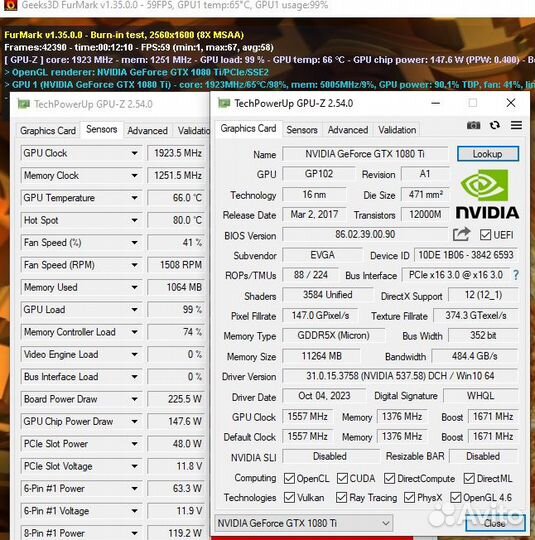Open the Video Engine Load dropdown
The width and height of the screenshot is (535, 540).
point(135,354)
